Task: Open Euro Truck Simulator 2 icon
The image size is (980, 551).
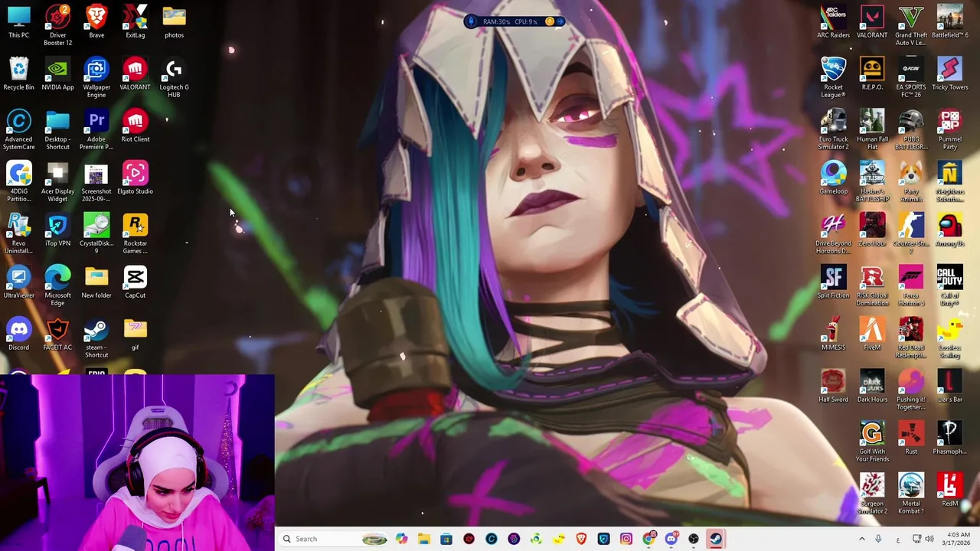Action: (x=833, y=129)
